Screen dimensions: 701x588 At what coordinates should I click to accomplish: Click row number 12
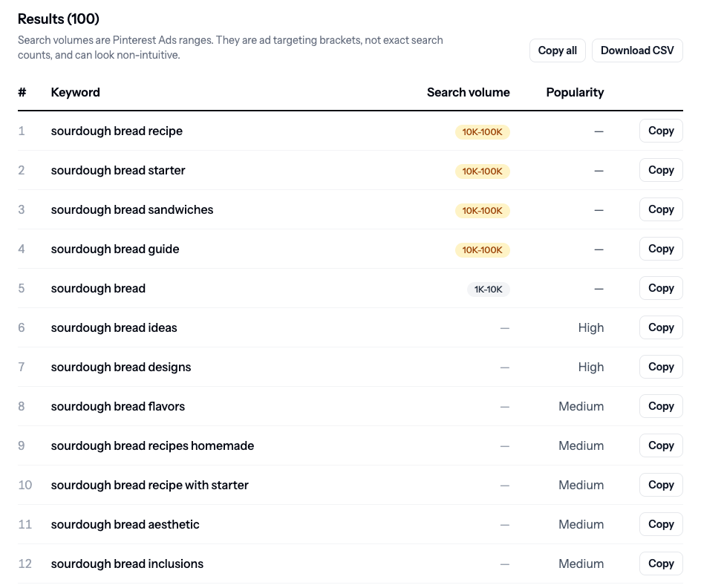pos(25,563)
